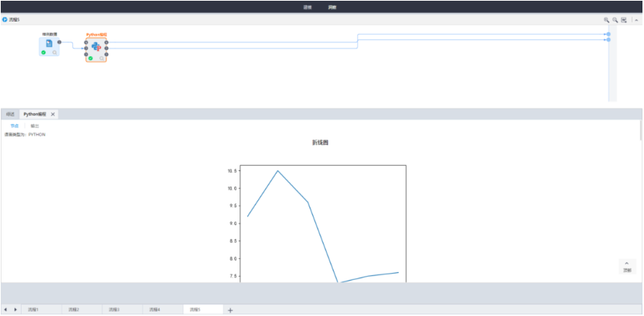644x316 pixels.
Task: Select the 节点 sub-tab
Action: pos(15,126)
